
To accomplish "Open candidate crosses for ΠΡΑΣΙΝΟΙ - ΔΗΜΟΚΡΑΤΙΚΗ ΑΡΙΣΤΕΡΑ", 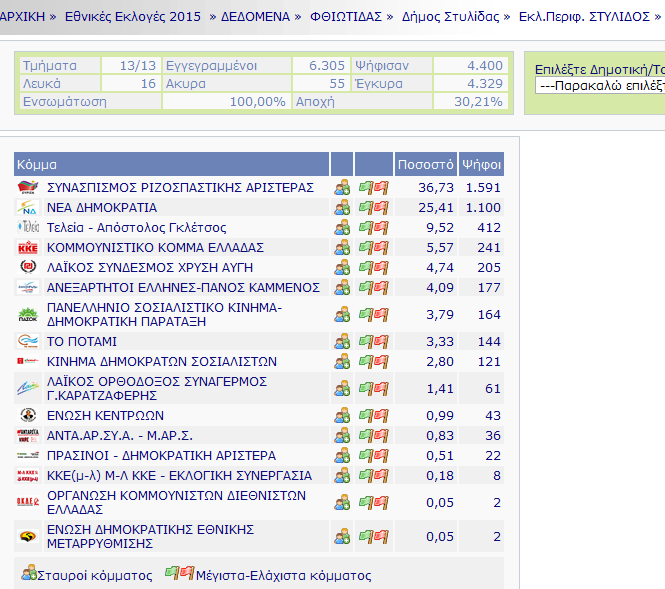I will click(342, 455).
